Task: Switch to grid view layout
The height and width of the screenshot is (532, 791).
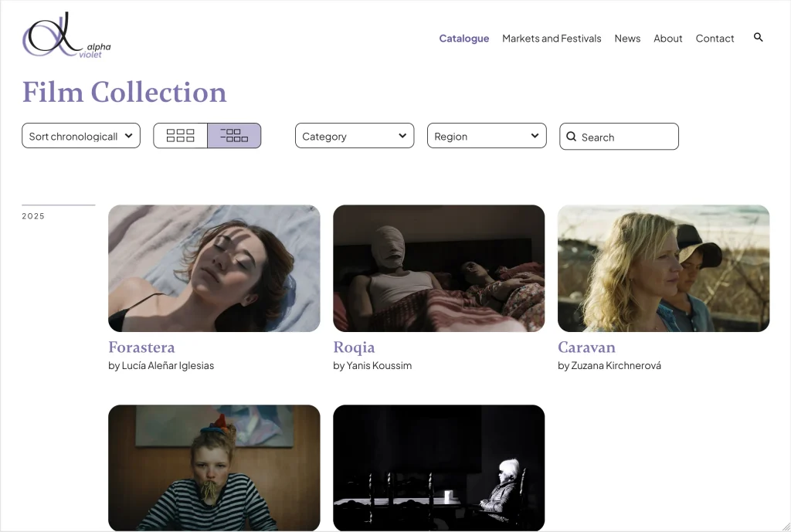Action: (x=180, y=136)
